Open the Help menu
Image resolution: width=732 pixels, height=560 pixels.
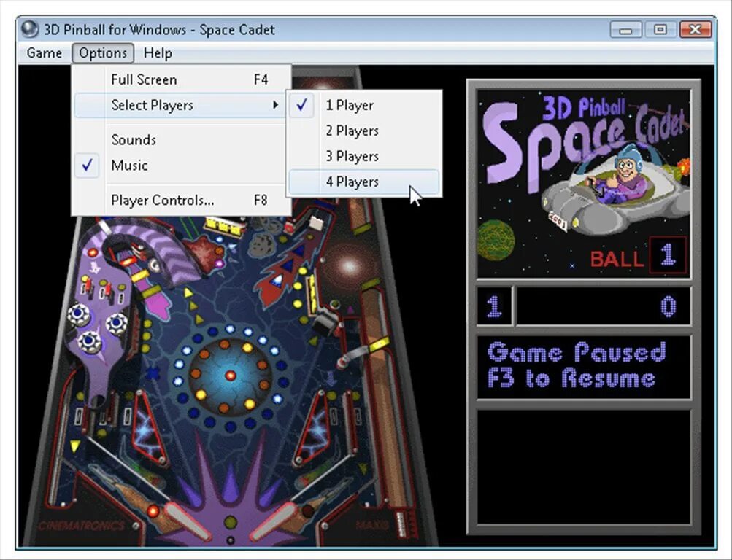point(158,53)
